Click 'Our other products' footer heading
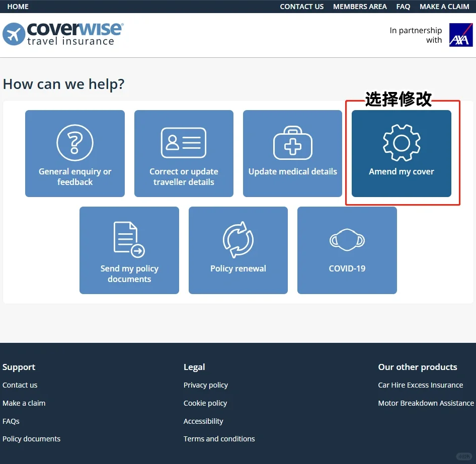This screenshot has height=464, width=476. point(418,367)
